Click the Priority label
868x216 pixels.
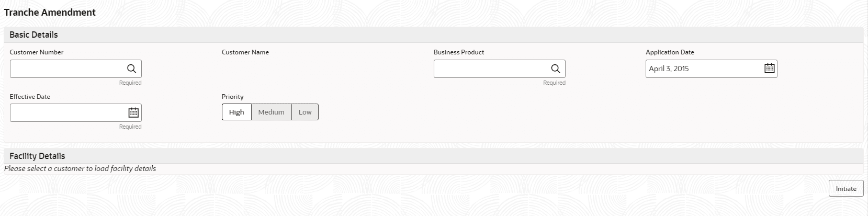[232, 97]
